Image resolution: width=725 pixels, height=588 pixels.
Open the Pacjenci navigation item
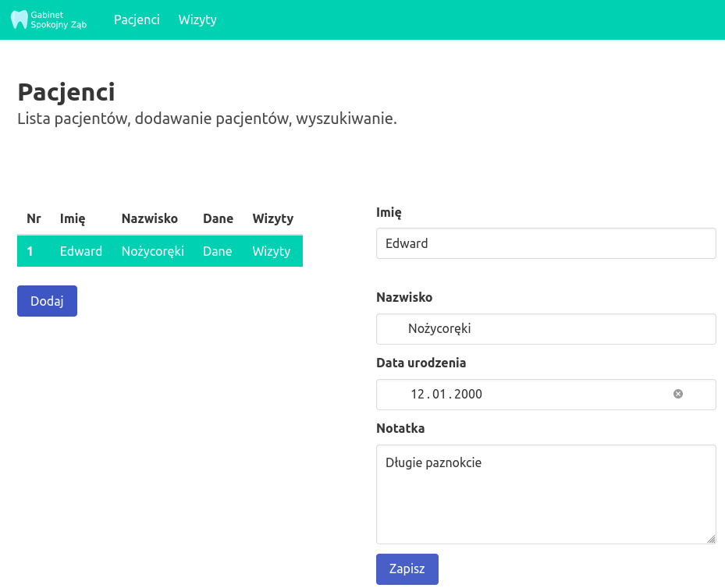[137, 20]
